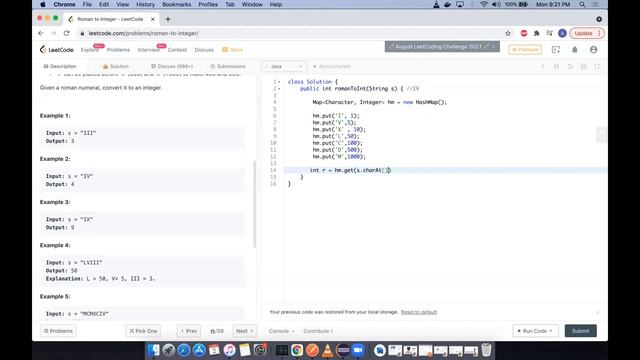Screen dimensions: 640x360
Task: Go to the Next problem
Action: 244,331
